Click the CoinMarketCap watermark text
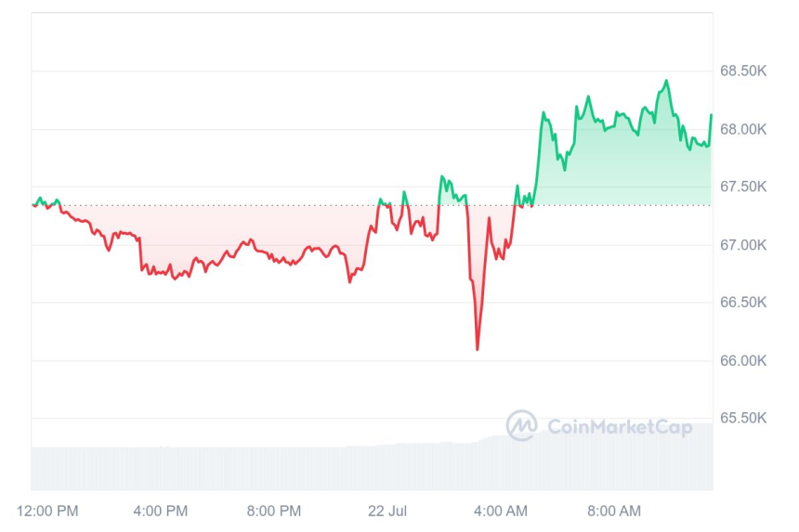 pyautogui.click(x=620, y=426)
